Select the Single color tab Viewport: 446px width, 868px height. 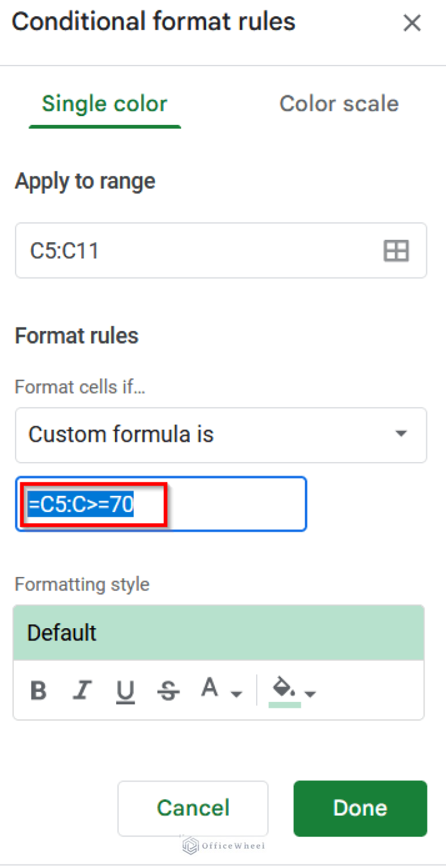(x=105, y=103)
